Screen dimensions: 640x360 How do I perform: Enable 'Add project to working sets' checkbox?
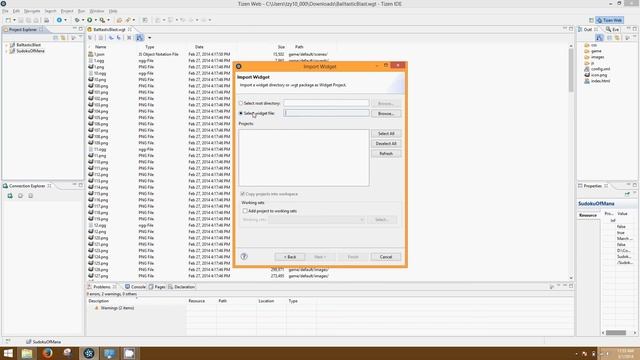(x=245, y=211)
